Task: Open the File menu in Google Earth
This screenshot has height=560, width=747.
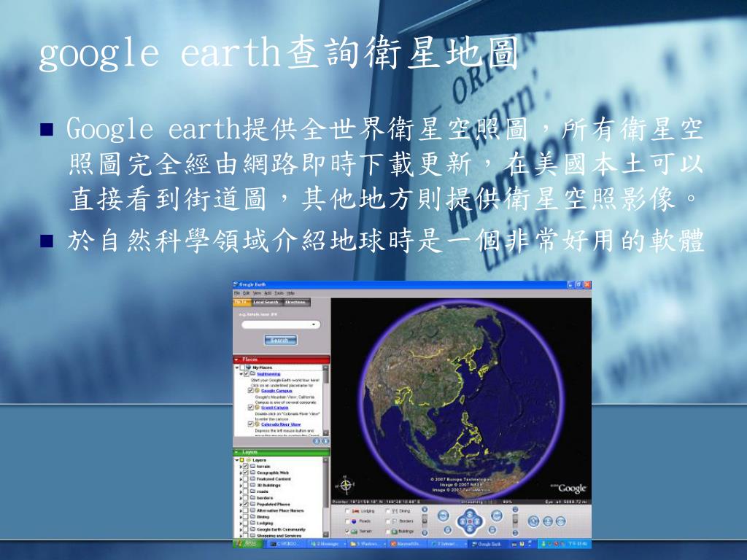Action: click(237, 293)
